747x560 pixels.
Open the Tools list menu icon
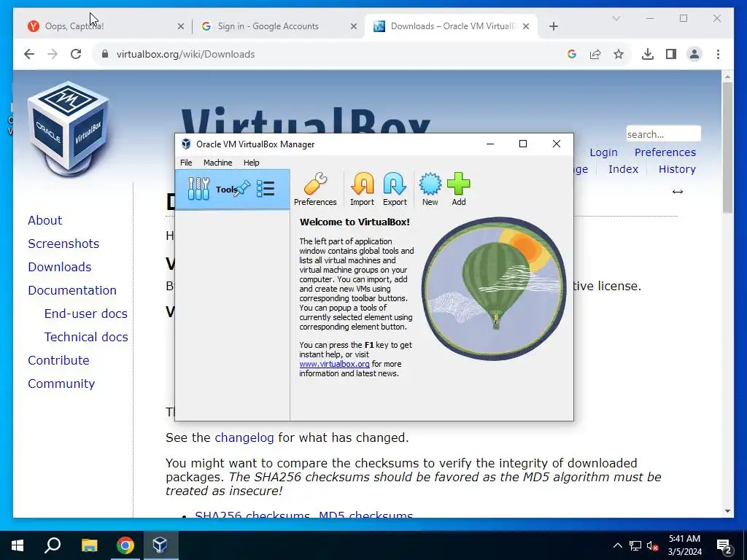coord(266,189)
